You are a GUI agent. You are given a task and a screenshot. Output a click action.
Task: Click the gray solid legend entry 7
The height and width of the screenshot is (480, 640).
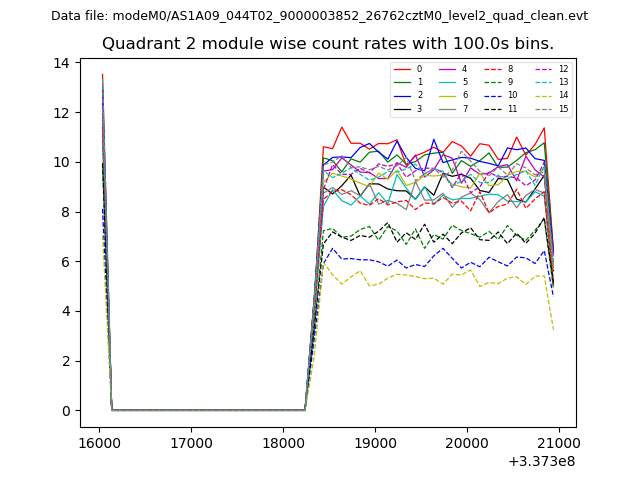point(454,109)
